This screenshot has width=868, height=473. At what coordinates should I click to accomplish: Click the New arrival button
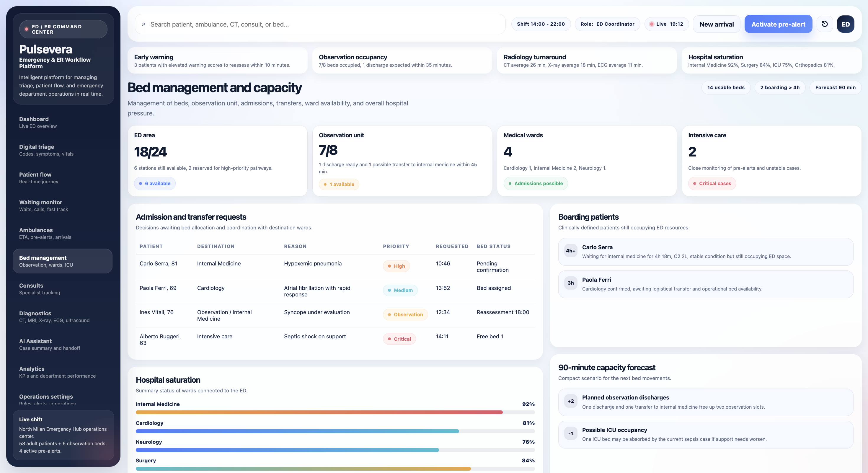(x=716, y=24)
